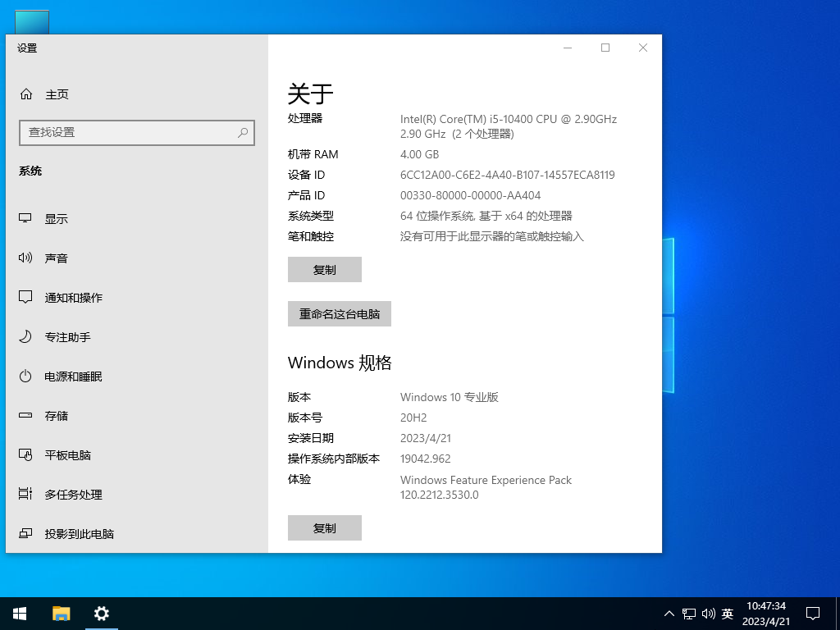Open 多任务处理 multitasking settings icon
Image resolution: width=840 pixels, height=630 pixels.
[x=25, y=495]
